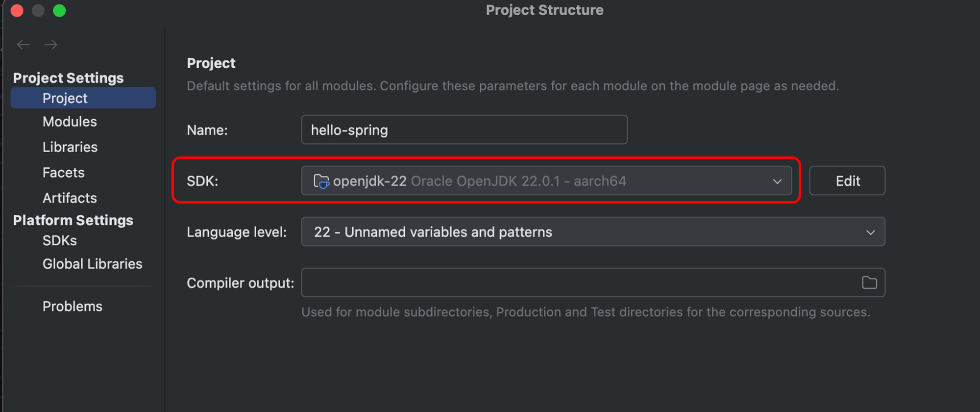Open Artifacts settings

coord(70,198)
